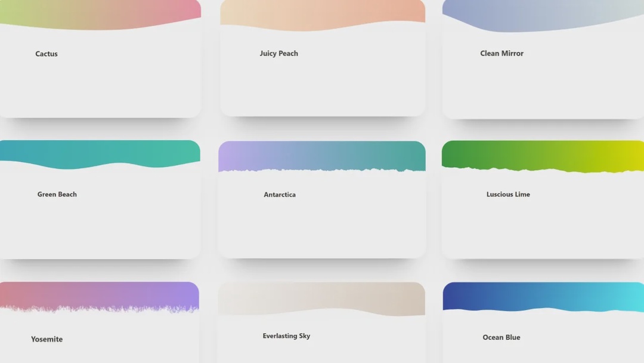Click the Antarctica name label

click(x=280, y=194)
